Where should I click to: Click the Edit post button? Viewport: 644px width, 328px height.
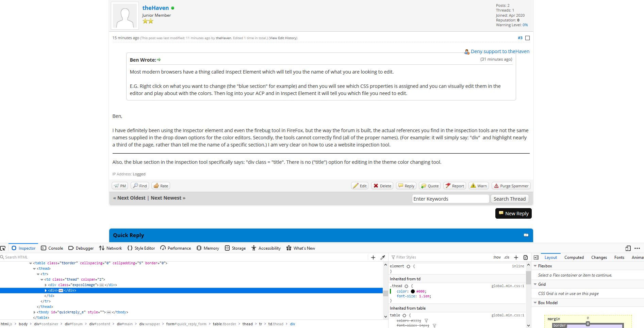(360, 186)
